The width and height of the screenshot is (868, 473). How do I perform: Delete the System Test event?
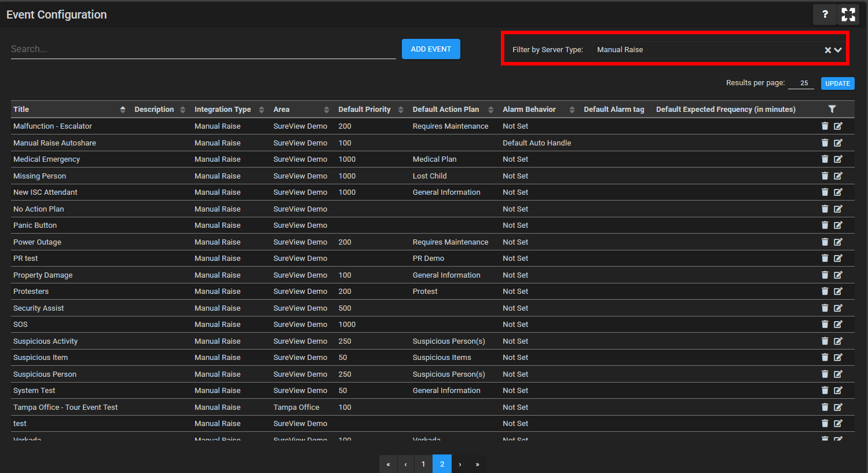coord(825,390)
